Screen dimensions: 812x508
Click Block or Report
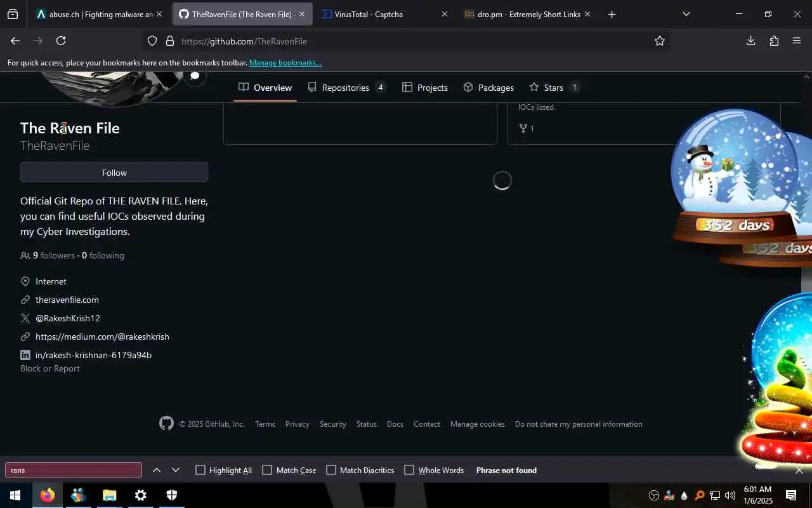tap(50, 368)
